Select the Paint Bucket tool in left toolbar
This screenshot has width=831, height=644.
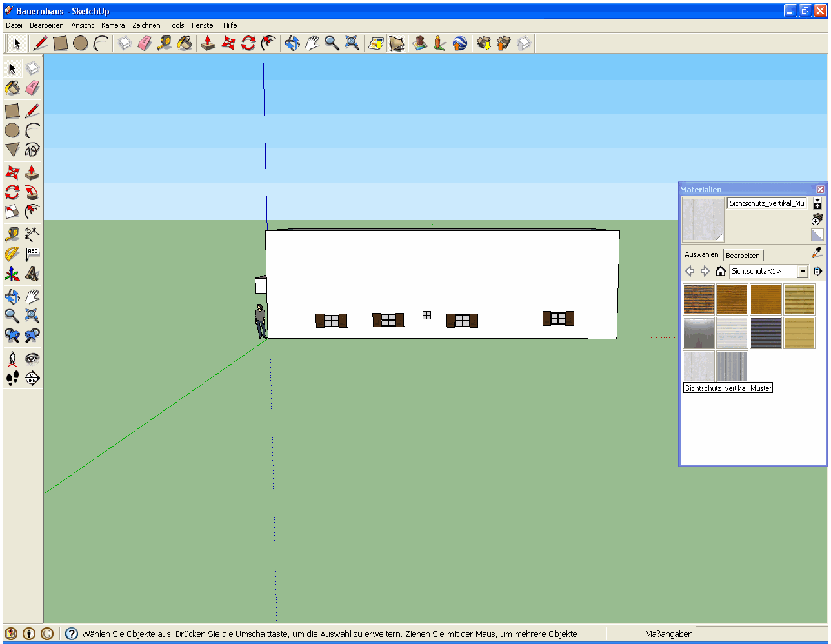12,88
